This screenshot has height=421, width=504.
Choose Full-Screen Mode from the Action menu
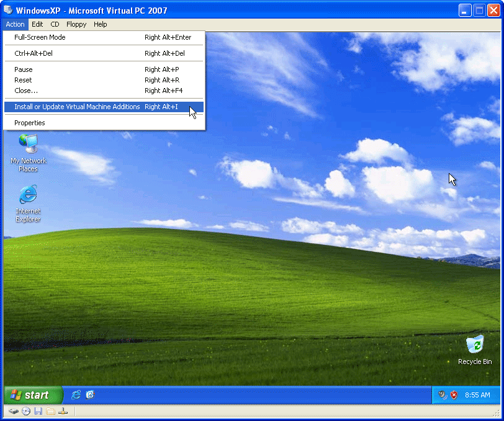point(104,37)
